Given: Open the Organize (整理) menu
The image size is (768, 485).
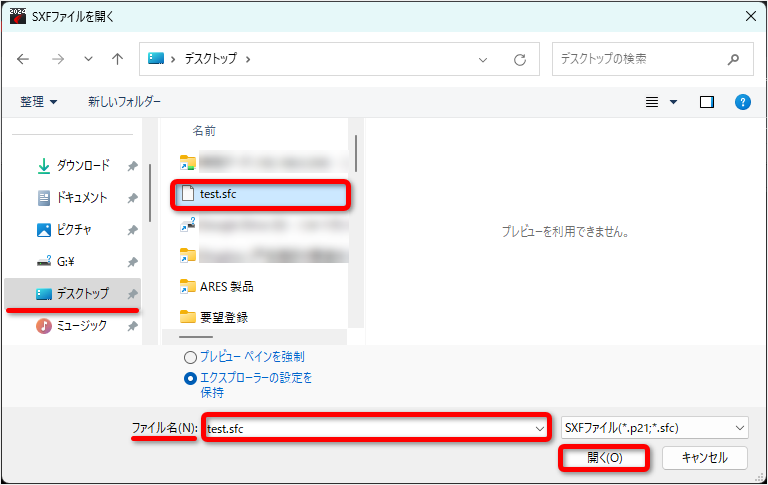Looking at the screenshot, I should [38, 102].
